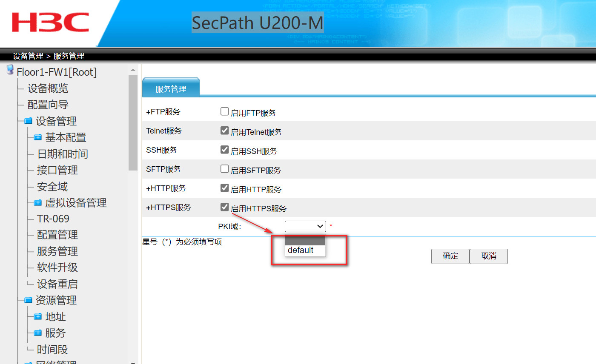Expand the 虚拟设备管理 plus icon

pyautogui.click(x=38, y=203)
